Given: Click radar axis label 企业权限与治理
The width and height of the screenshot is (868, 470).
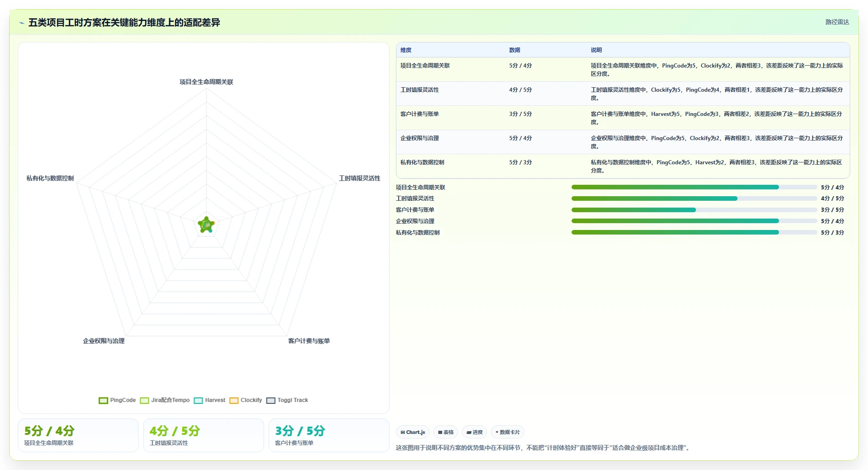Looking at the screenshot, I should coord(104,341).
